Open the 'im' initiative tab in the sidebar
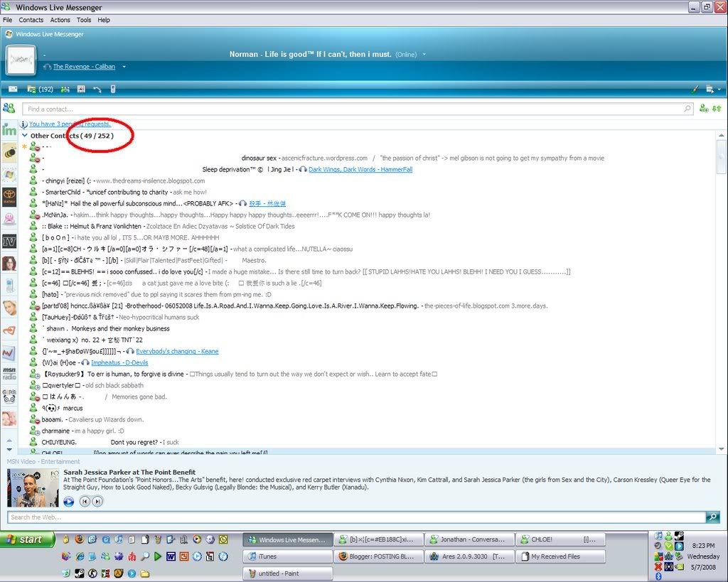This screenshot has width=728, height=582. point(9,129)
